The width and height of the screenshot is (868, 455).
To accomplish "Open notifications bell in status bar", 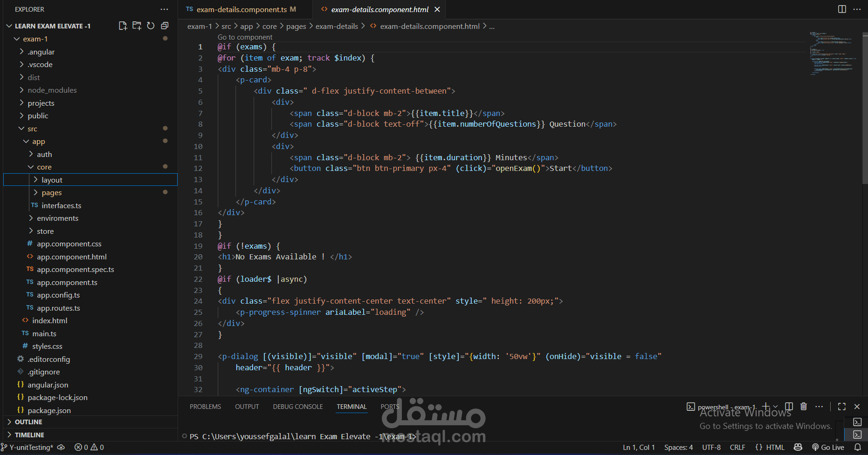I will (x=857, y=448).
